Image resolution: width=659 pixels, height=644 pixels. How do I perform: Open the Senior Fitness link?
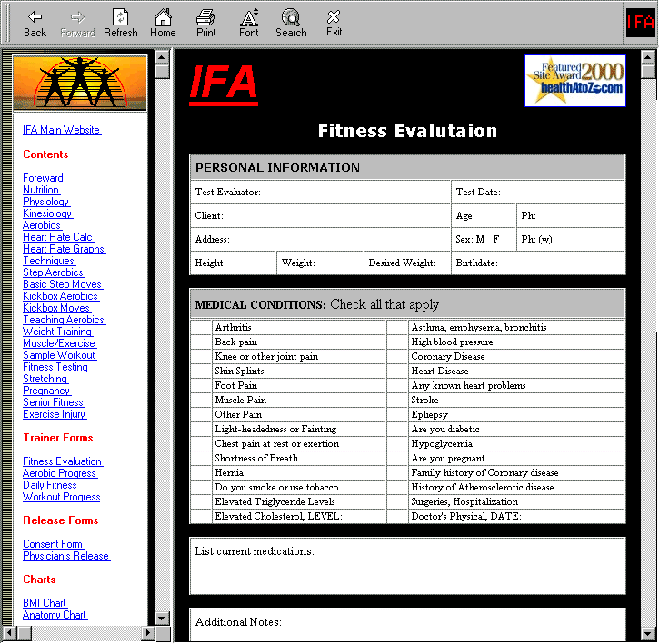coord(54,402)
